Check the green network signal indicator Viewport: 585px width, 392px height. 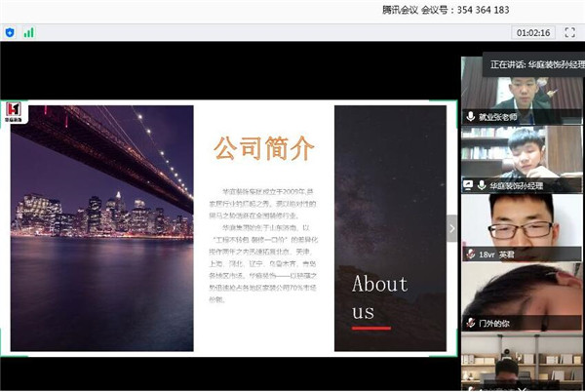[x=28, y=32]
